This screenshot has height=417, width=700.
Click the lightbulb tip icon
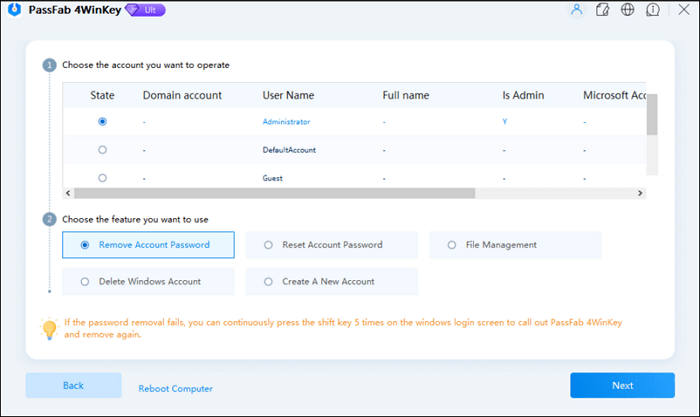[x=48, y=328]
